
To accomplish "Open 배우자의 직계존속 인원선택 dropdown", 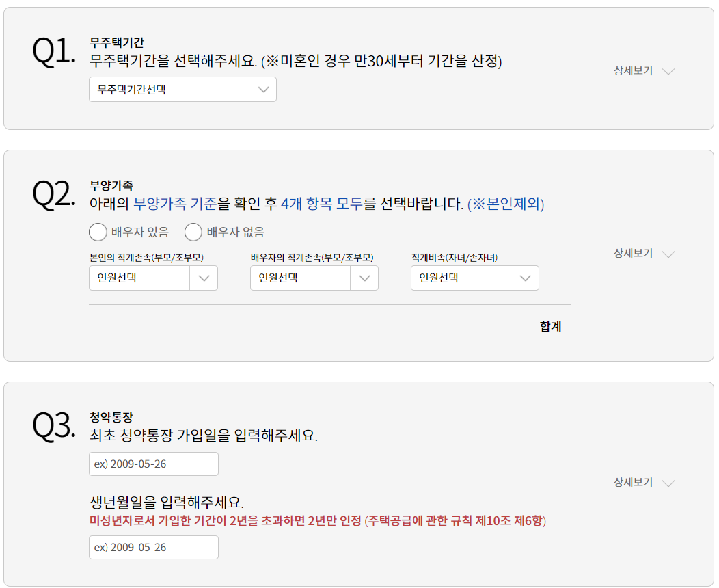I will tap(314, 278).
